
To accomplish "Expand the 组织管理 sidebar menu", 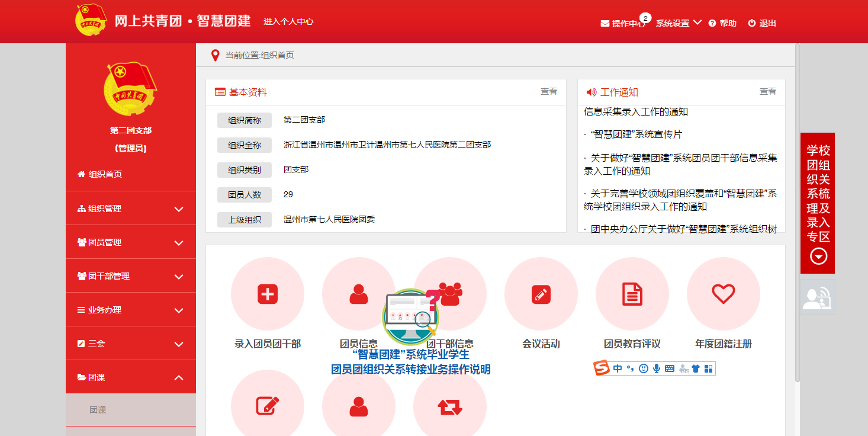I will pyautogui.click(x=130, y=209).
